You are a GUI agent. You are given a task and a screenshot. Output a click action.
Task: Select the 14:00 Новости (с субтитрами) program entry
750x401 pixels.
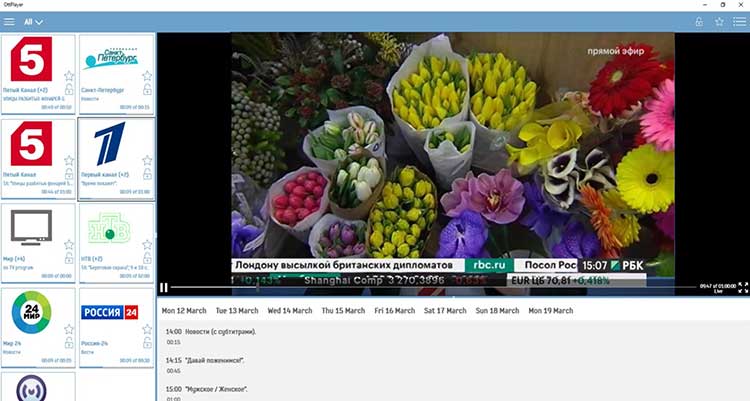point(453,336)
